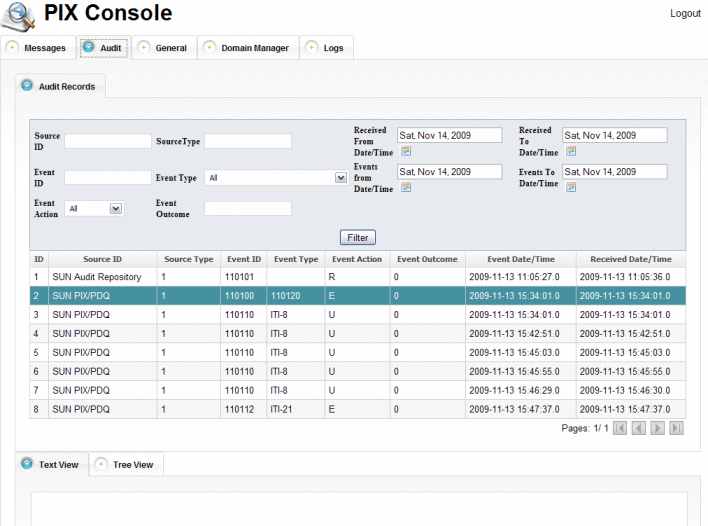Image resolution: width=708 pixels, height=526 pixels.
Task: Select the SUN Audit Repository row
Action: click(x=358, y=277)
